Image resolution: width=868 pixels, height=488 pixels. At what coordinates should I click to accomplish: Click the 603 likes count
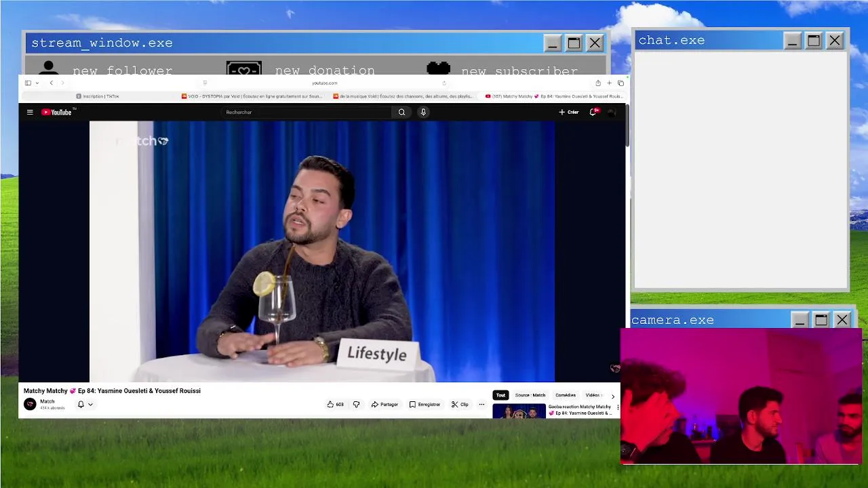[340, 405]
